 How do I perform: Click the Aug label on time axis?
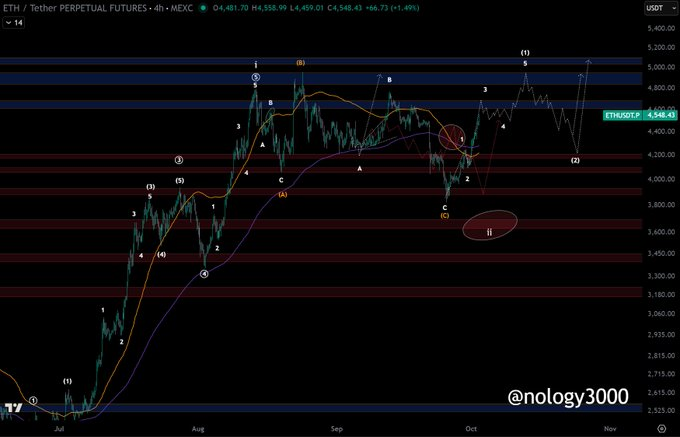pos(198,429)
